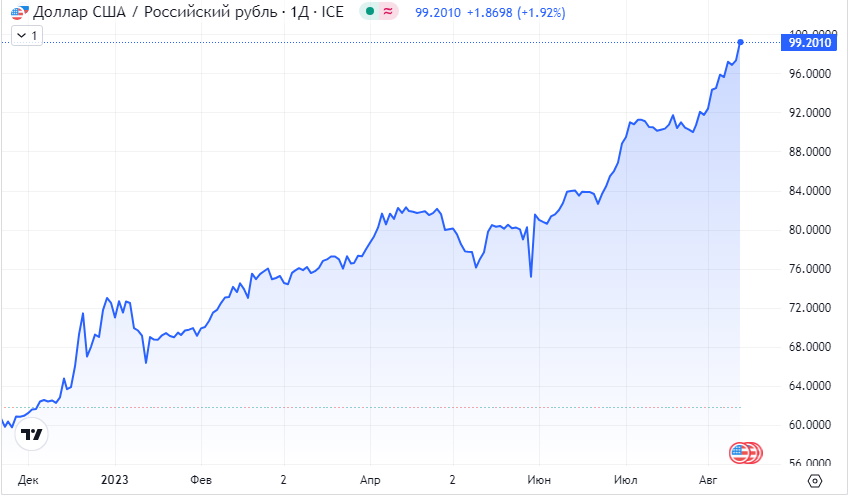Click the 2023 label on time axis
The width and height of the screenshot is (863, 500).
(117, 480)
